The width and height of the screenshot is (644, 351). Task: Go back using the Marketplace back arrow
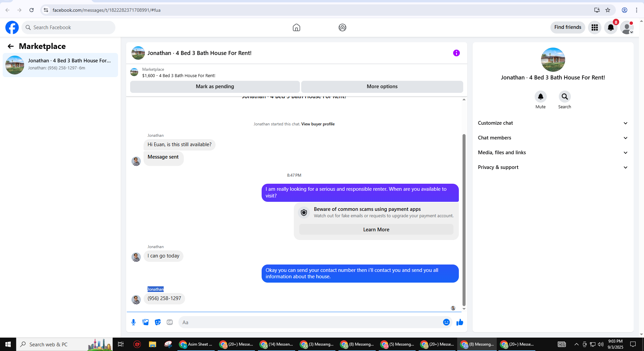coord(11,46)
